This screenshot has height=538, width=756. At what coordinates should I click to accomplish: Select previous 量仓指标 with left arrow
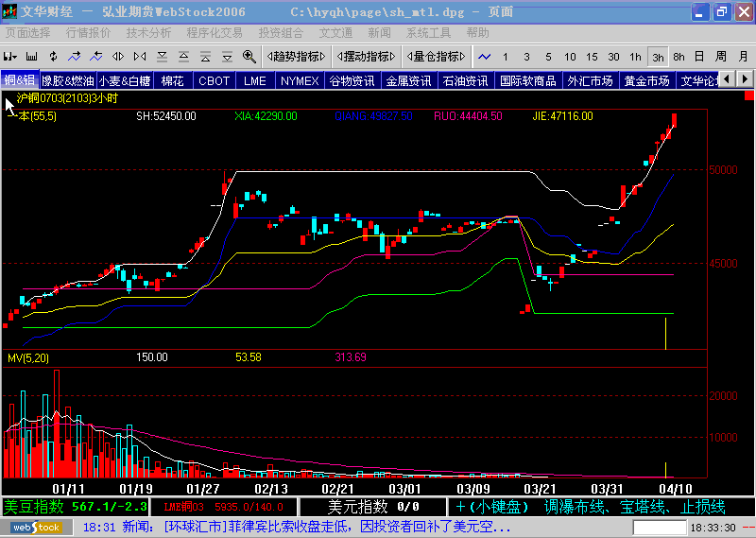coord(409,57)
